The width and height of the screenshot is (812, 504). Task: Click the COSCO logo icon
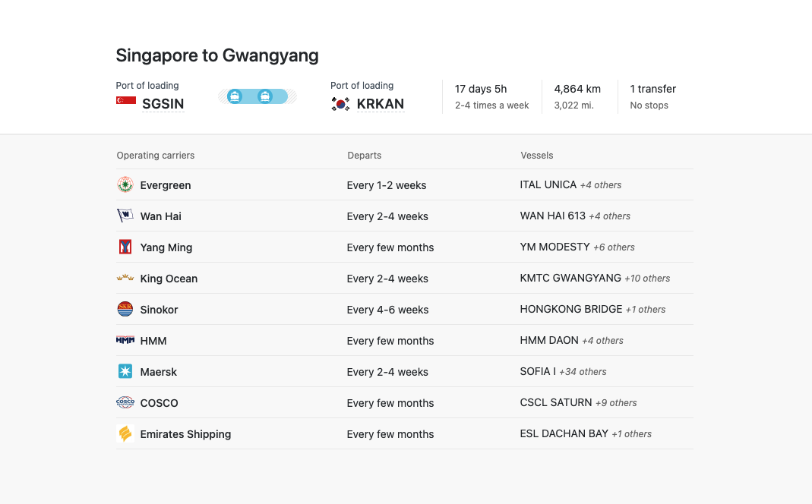(125, 402)
